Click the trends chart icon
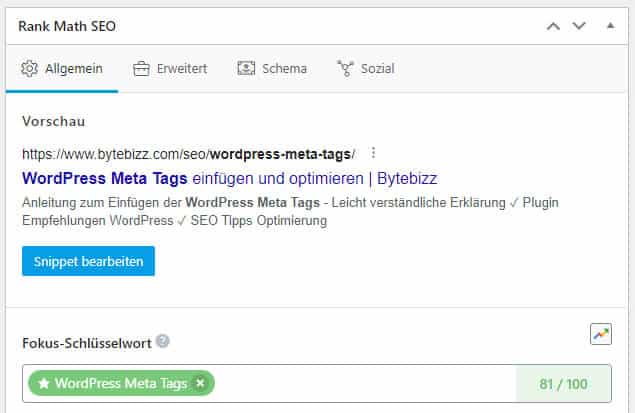635x413 pixels. [601, 334]
